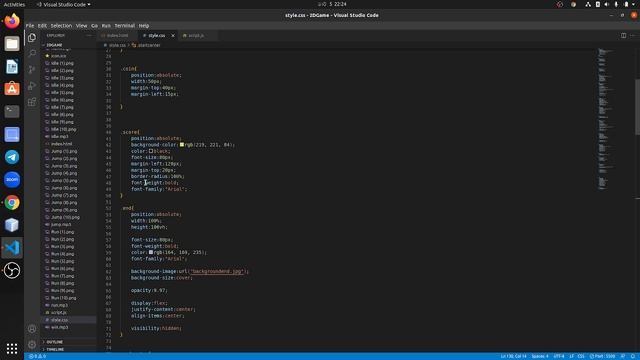
Task: Click the LF end-of-line status entry
Action: [571, 356]
